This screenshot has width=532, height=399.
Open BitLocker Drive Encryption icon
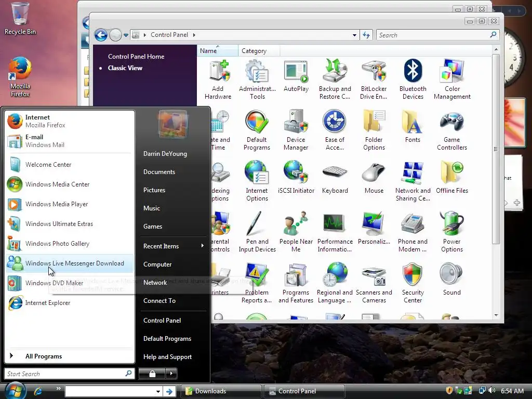point(374,79)
